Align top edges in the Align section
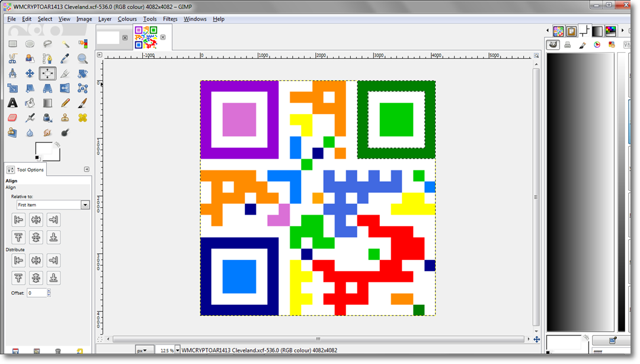The height and width of the screenshot is (364, 640). [18, 237]
